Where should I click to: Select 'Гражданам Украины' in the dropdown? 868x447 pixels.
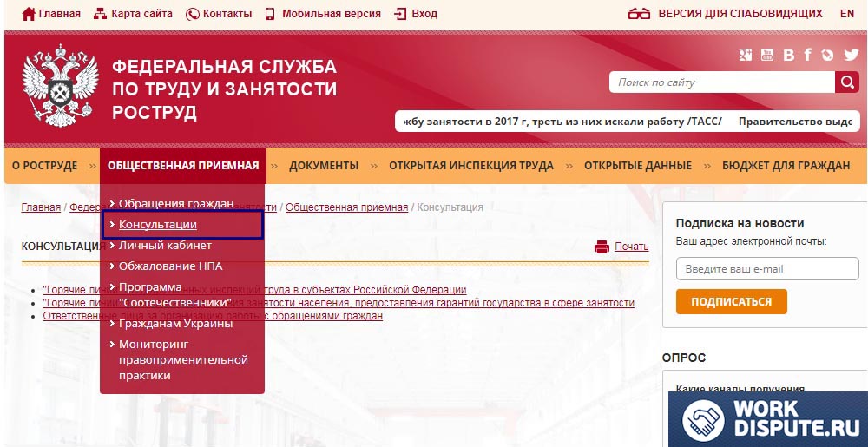click(175, 324)
